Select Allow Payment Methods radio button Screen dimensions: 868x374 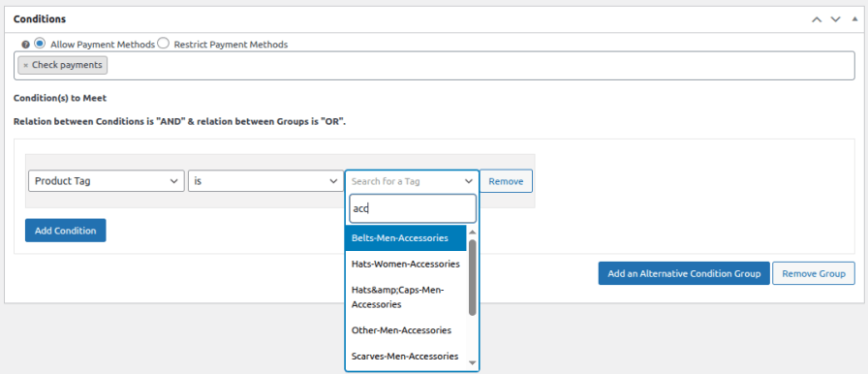pos(40,44)
